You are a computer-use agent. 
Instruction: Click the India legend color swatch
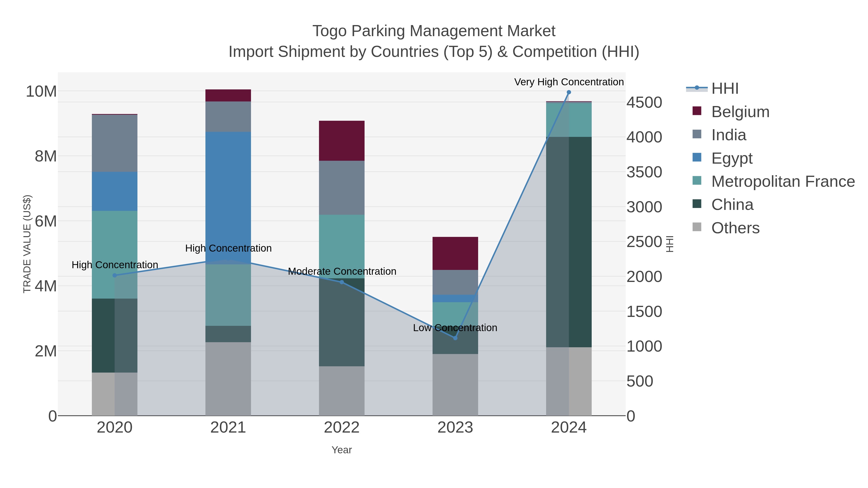697,134
